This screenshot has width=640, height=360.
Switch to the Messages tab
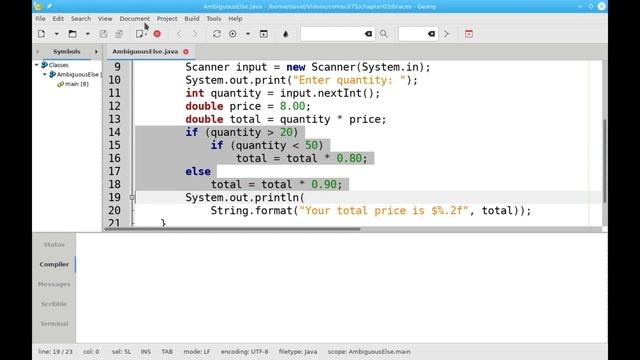point(54,284)
